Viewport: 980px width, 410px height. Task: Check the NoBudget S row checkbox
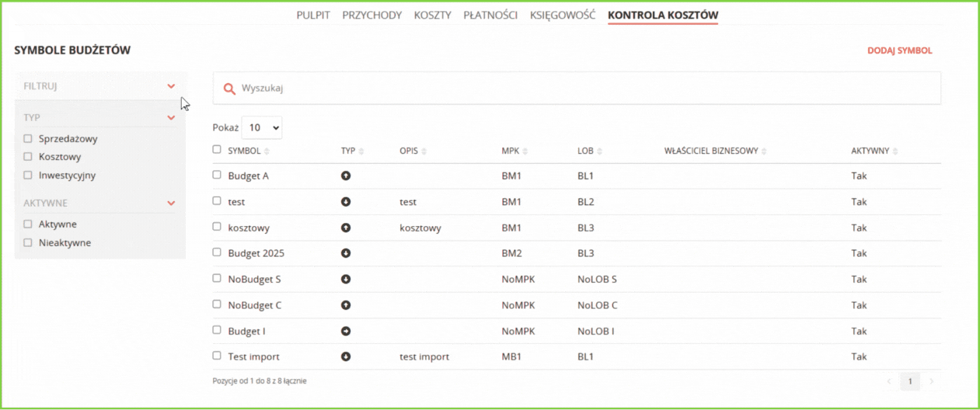coord(217,277)
